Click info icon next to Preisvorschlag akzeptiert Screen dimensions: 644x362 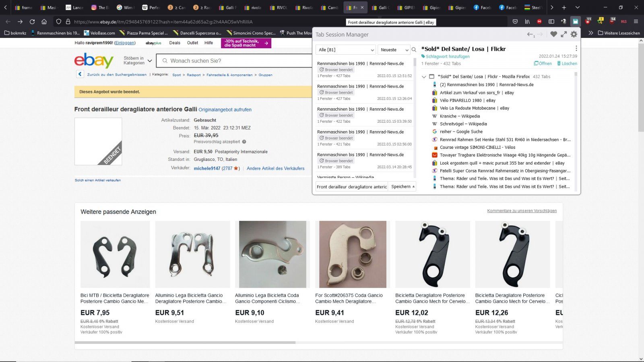tap(244, 142)
